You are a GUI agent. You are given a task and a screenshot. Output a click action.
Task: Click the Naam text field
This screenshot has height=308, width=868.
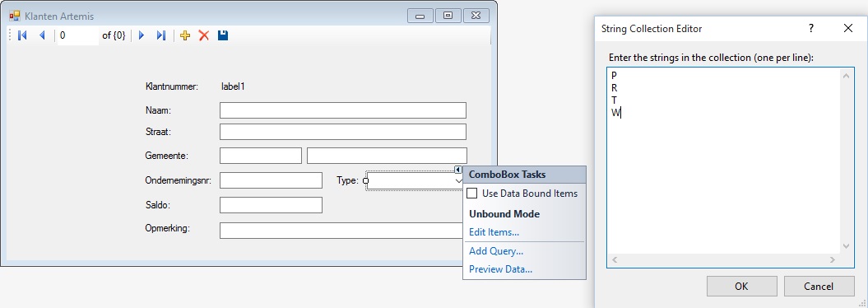(x=342, y=110)
